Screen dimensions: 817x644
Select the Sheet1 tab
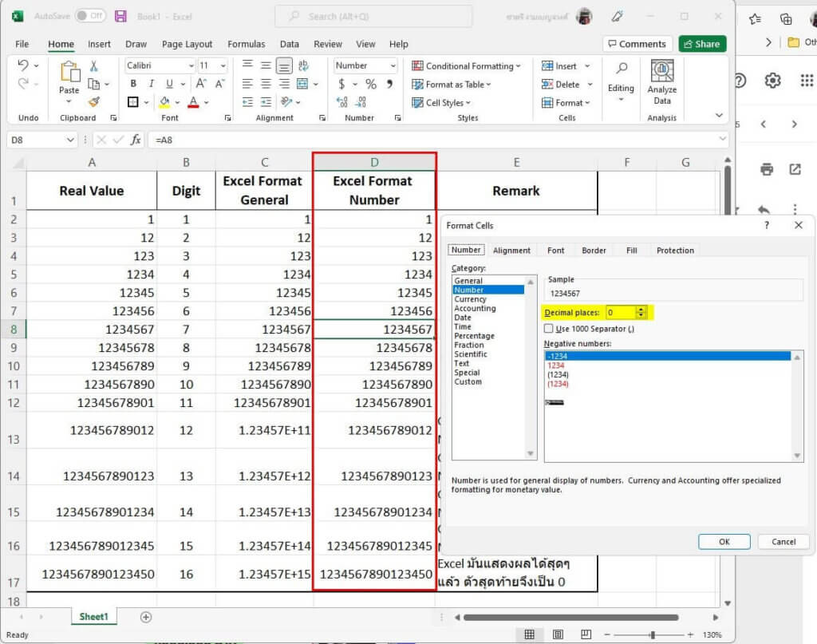point(94,617)
